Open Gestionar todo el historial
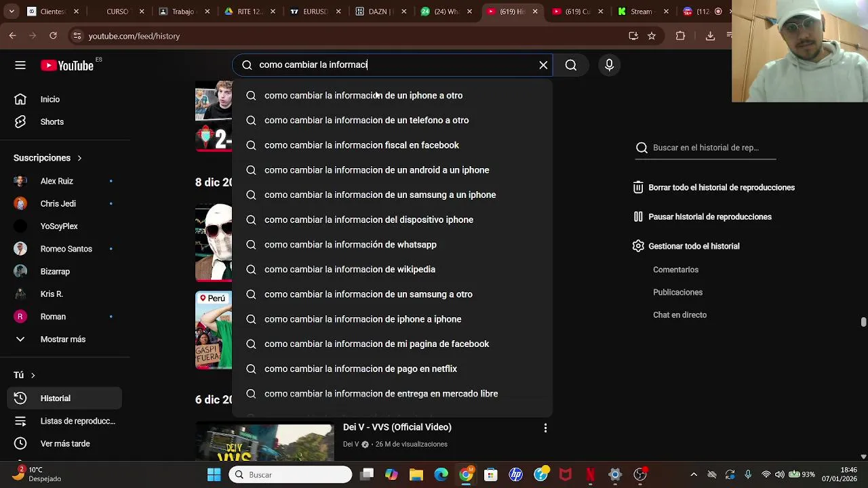This screenshot has height=488, width=868. pos(686,246)
